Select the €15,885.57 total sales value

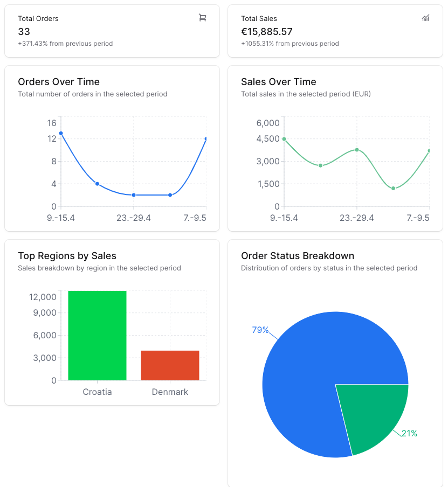tap(267, 32)
